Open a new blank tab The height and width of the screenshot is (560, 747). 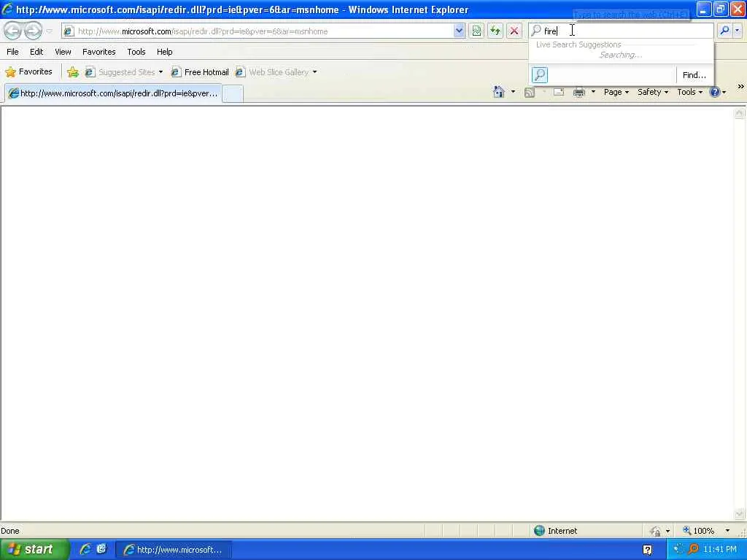233,94
